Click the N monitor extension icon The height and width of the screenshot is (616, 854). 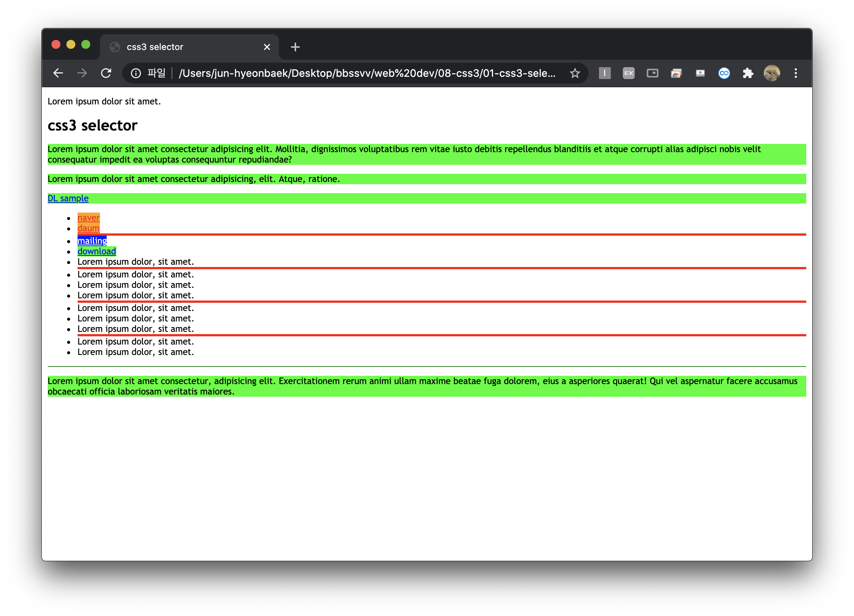tap(700, 73)
